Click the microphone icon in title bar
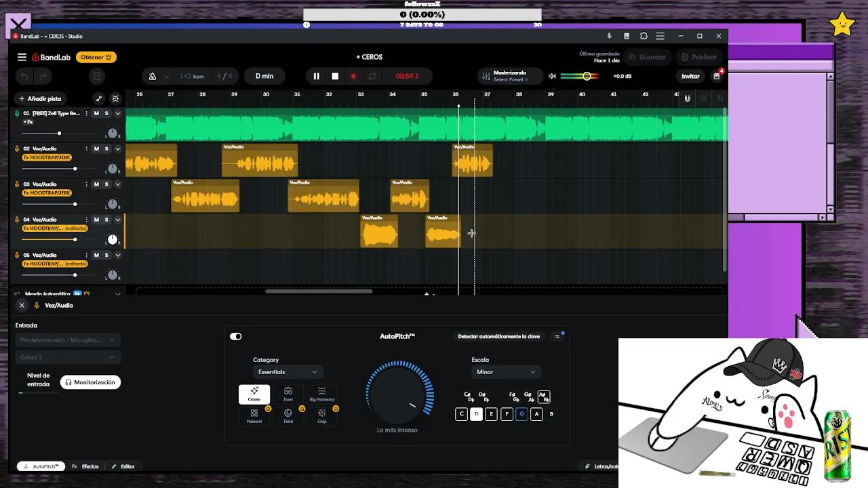The image size is (868, 488). (x=609, y=36)
